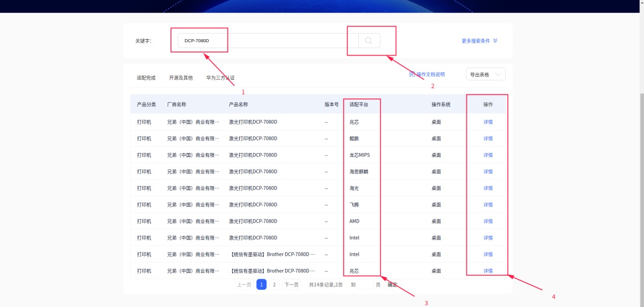Select the 海思麒麟 platform cell
This screenshot has height=307, width=644.
(358, 171)
